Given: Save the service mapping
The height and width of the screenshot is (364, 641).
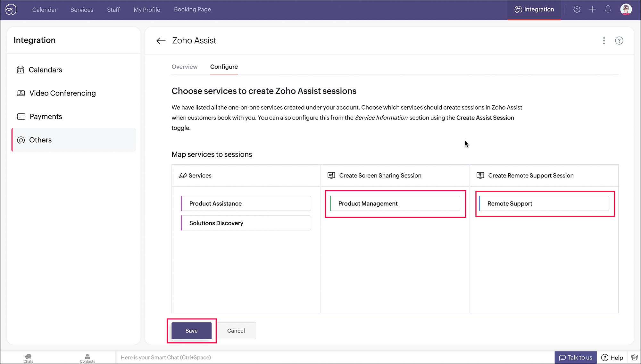Looking at the screenshot, I should point(192,331).
